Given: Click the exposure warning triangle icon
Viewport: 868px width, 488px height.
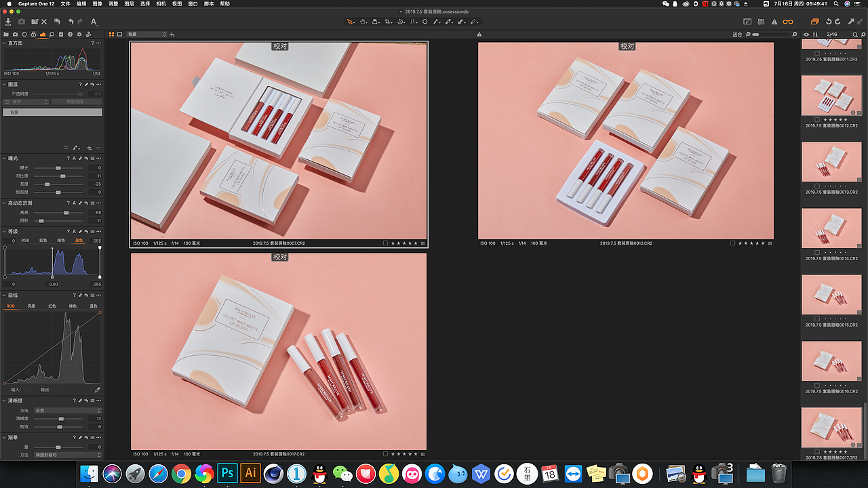Looking at the screenshot, I should point(774,22).
